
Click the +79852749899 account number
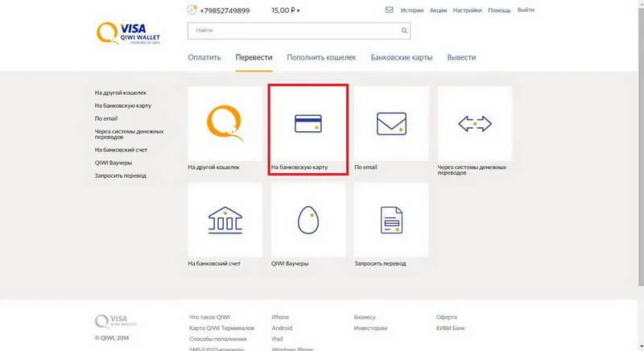point(225,10)
